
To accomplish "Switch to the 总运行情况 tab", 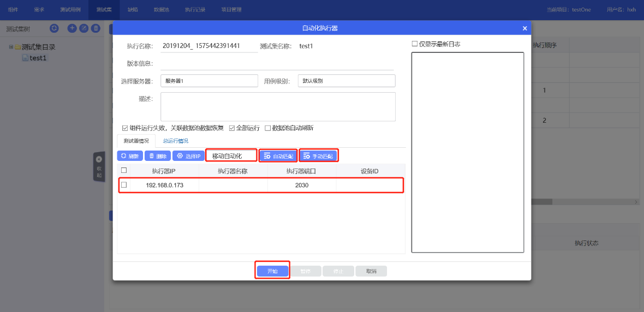I will (175, 141).
